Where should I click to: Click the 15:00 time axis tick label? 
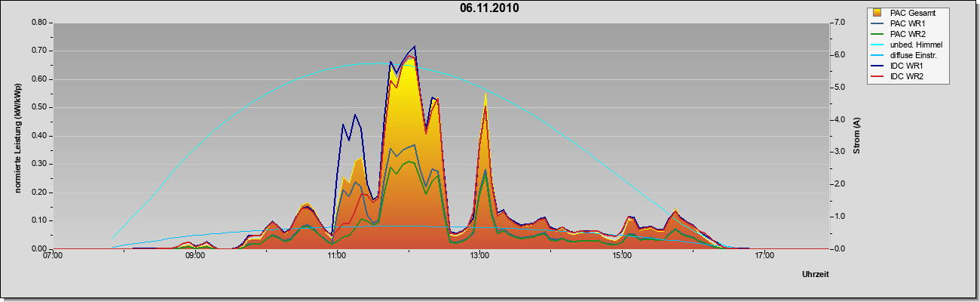(621, 256)
